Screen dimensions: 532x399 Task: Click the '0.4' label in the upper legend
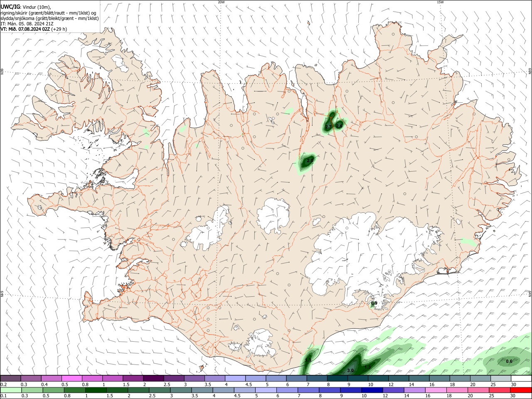[x=44, y=384]
